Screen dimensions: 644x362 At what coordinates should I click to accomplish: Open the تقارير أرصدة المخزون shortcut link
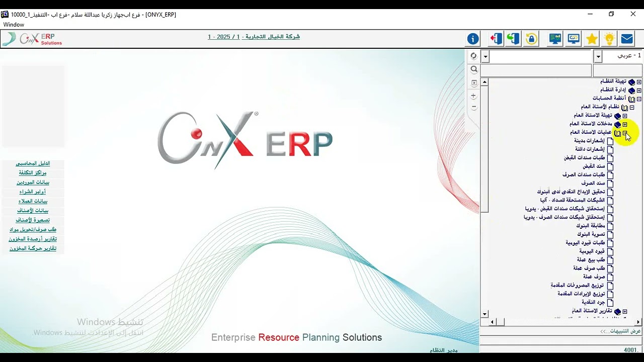click(x=33, y=239)
